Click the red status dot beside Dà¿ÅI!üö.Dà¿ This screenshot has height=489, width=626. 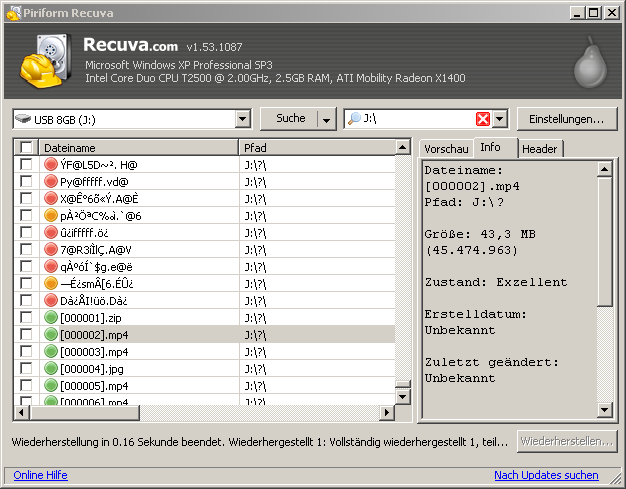coord(51,300)
